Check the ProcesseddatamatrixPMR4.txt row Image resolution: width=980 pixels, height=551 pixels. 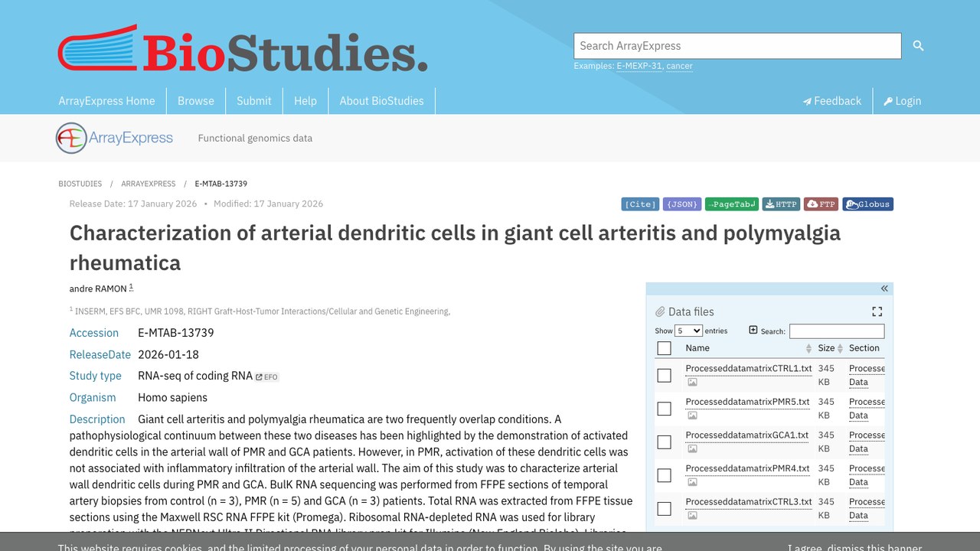click(665, 475)
